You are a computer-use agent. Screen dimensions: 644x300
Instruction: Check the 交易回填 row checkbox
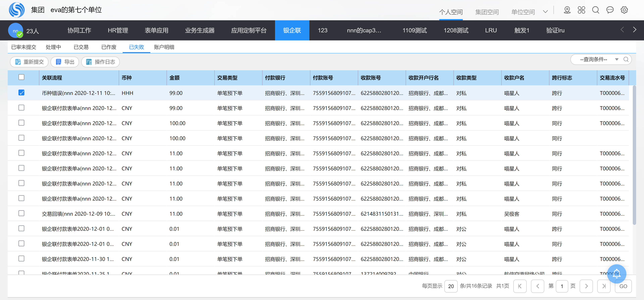tap(21, 213)
